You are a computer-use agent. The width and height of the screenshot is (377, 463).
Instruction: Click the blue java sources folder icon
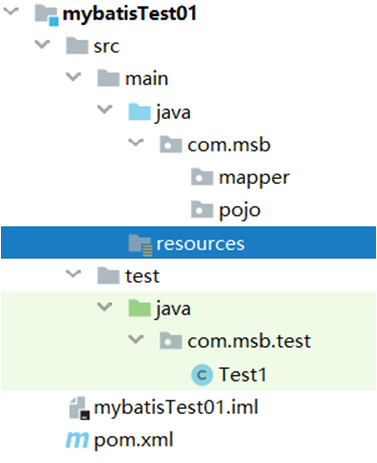point(140,112)
